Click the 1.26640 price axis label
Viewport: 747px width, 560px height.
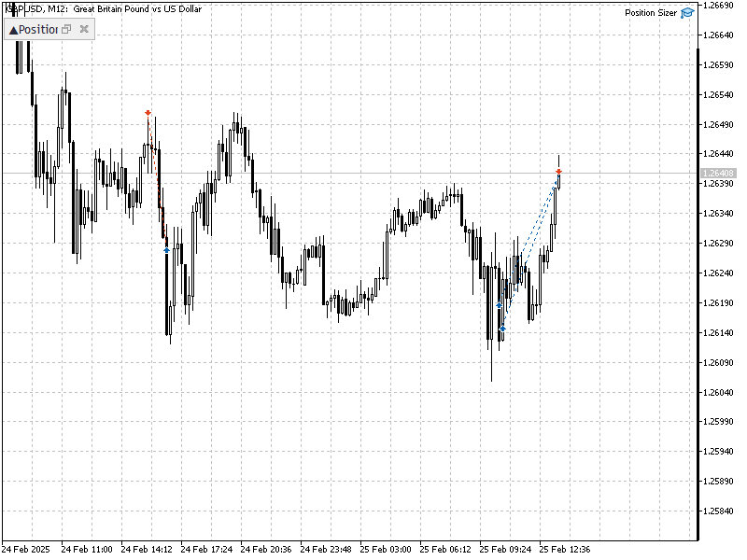click(718, 35)
